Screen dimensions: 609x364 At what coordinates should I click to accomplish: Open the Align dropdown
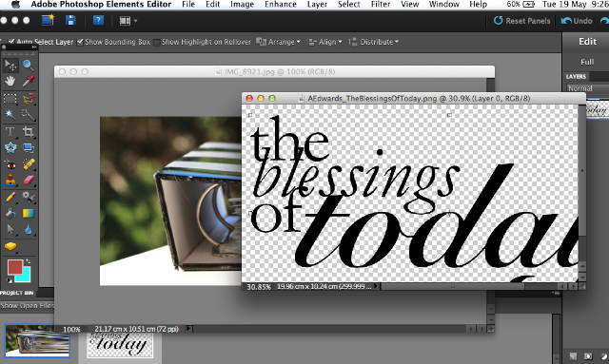pyautogui.click(x=325, y=42)
